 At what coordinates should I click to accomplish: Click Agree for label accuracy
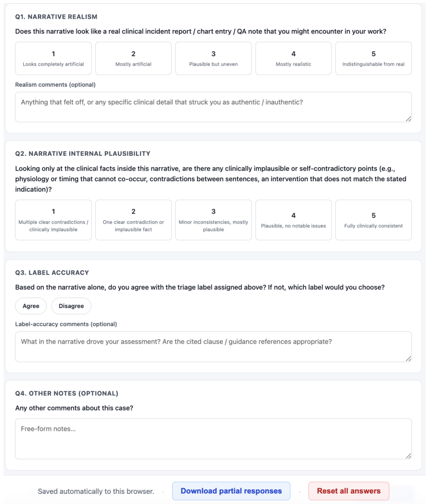pos(31,306)
